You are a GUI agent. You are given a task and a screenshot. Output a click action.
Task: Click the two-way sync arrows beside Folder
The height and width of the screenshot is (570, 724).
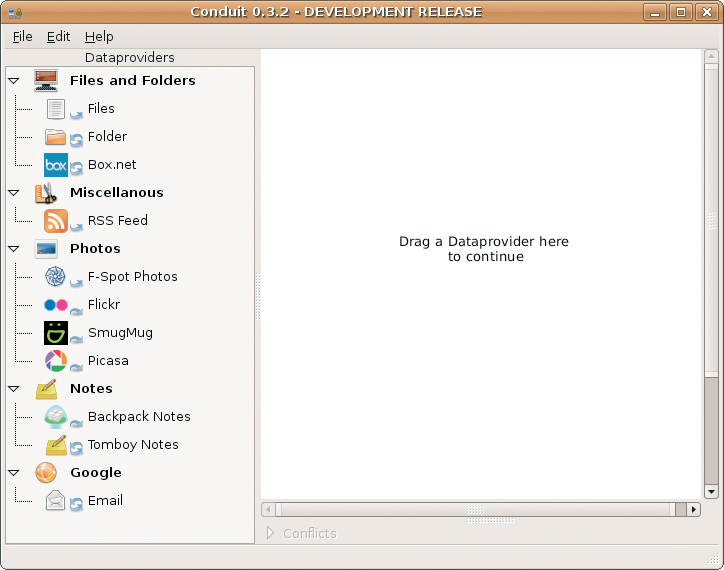tap(76, 139)
